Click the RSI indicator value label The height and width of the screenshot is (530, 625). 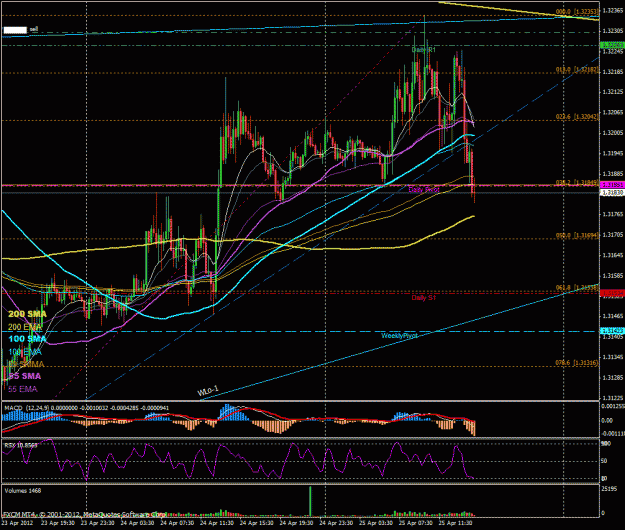[21, 445]
